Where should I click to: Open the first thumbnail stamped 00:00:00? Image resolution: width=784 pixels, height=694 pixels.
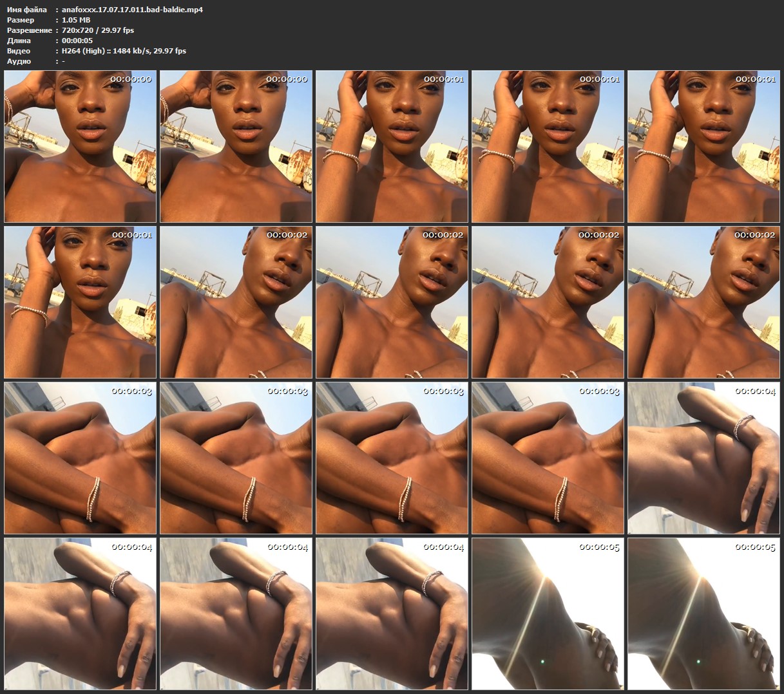pos(80,146)
